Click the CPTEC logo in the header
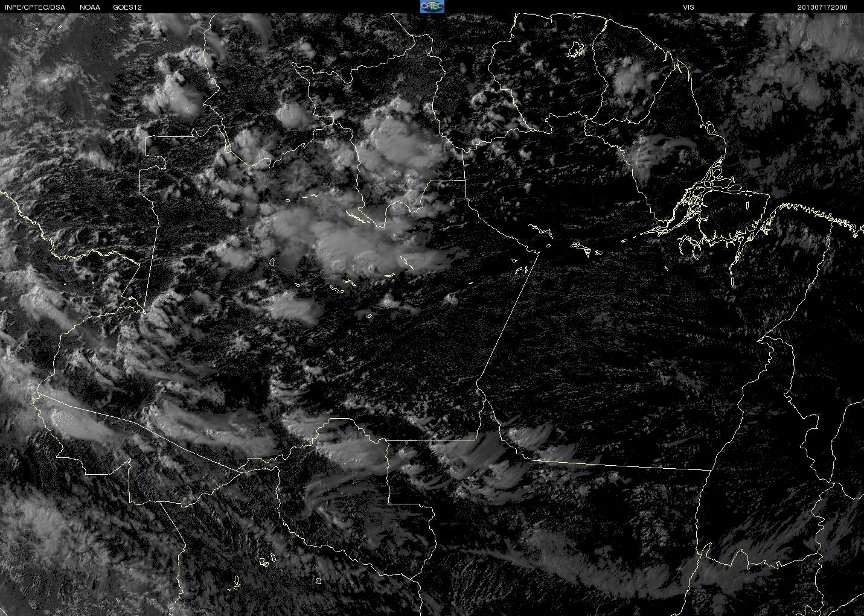Image resolution: width=864 pixels, height=616 pixels. [x=432, y=7]
